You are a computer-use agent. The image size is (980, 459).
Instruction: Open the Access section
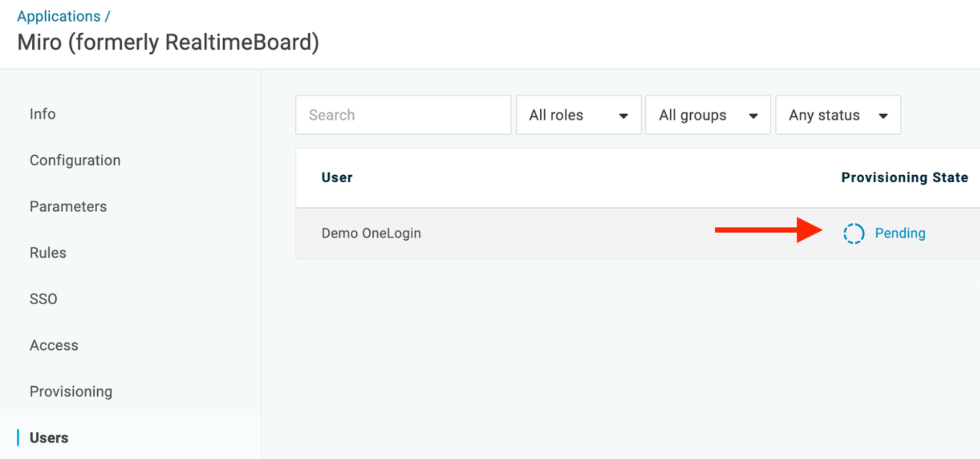pos(54,345)
